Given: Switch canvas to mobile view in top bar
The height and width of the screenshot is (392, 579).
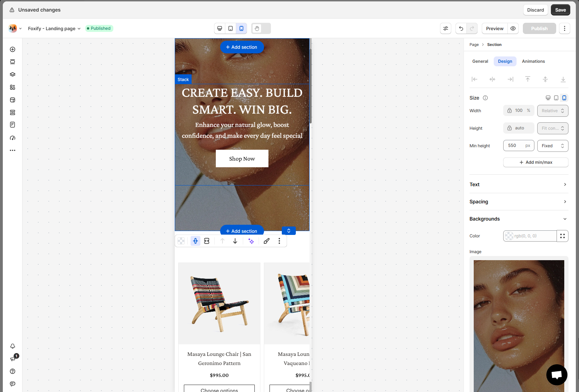Looking at the screenshot, I should pyautogui.click(x=241, y=28).
